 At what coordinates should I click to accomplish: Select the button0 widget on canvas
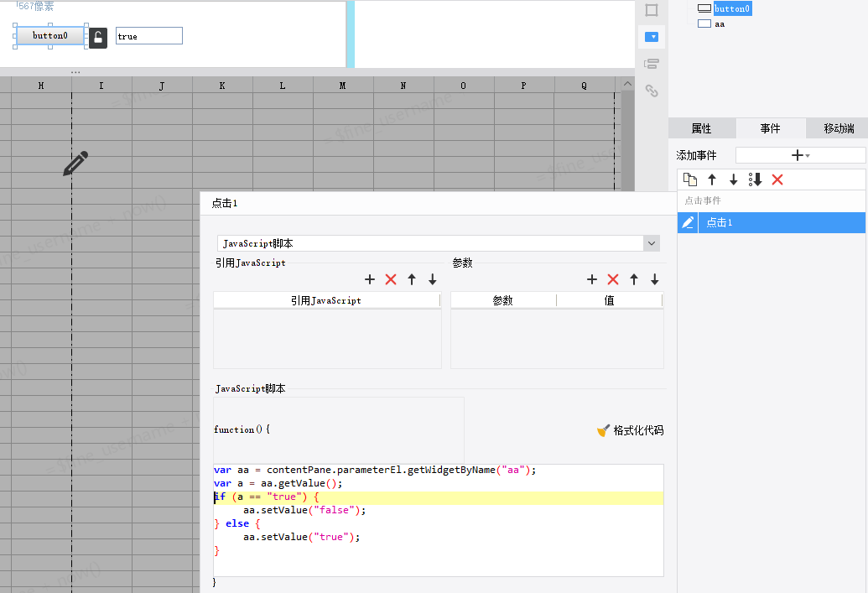(x=49, y=35)
